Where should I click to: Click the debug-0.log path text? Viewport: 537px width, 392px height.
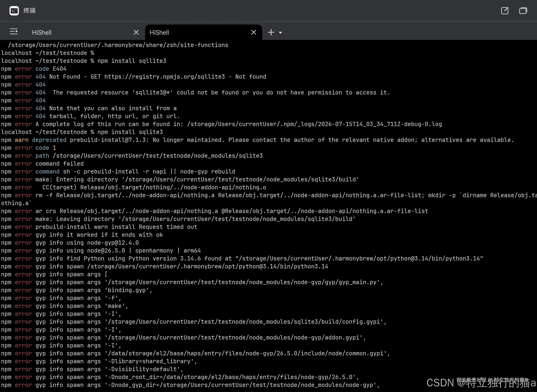tap(314, 124)
